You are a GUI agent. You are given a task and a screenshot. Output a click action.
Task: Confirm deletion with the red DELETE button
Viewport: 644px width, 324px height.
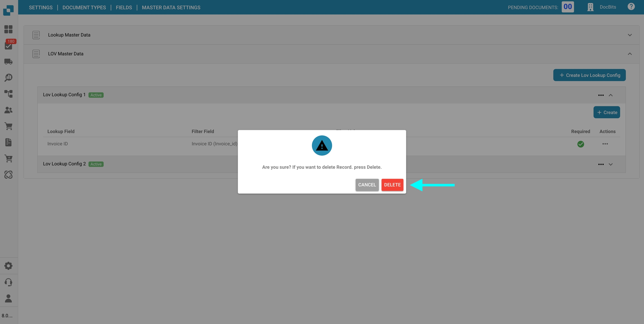pyautogui.click(x=392, y=185)
